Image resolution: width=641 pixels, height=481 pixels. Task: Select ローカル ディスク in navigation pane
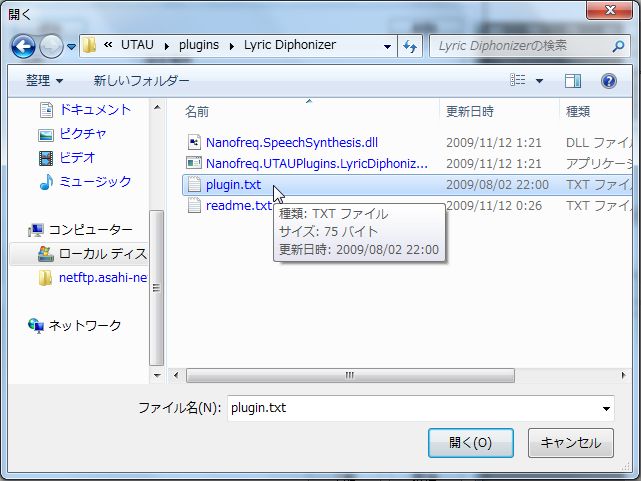click(103, 254)
